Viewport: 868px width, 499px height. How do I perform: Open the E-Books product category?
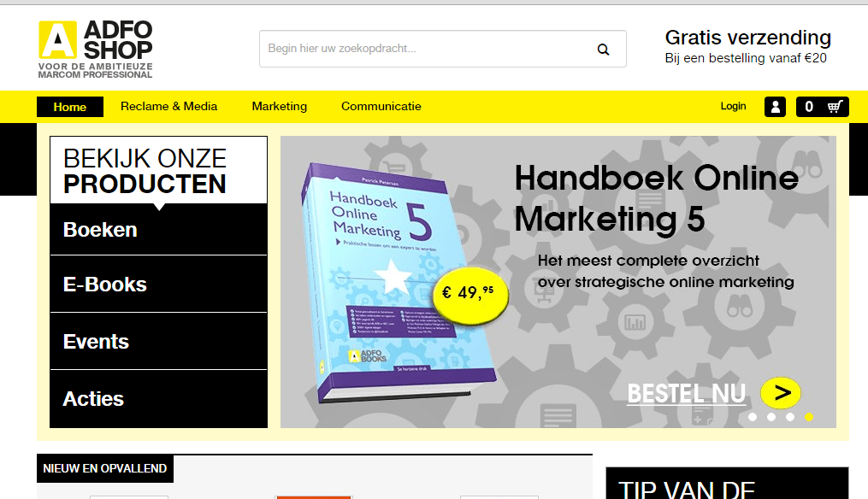[x=158, y=285]
